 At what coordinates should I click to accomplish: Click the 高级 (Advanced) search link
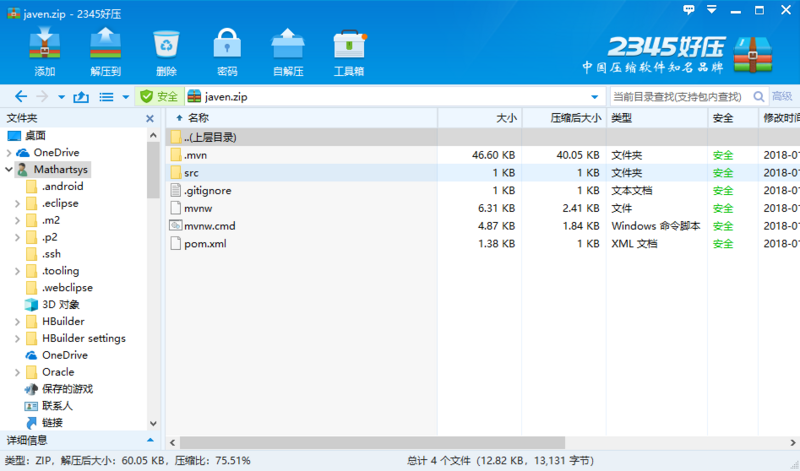[x=782, y=96]
